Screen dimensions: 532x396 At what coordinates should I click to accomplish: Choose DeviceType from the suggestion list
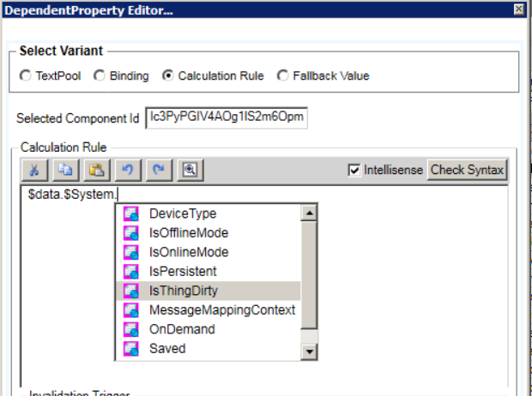[x=209, y=214]
